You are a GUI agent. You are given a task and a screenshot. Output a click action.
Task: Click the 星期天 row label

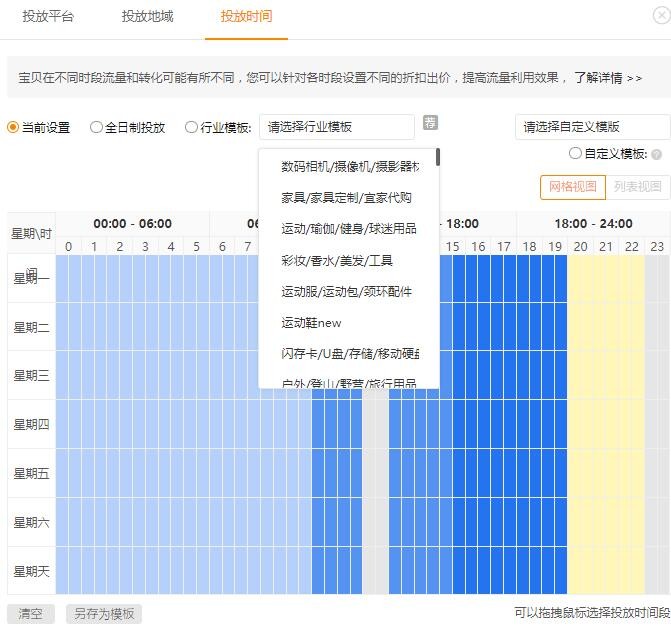point(31,571)
